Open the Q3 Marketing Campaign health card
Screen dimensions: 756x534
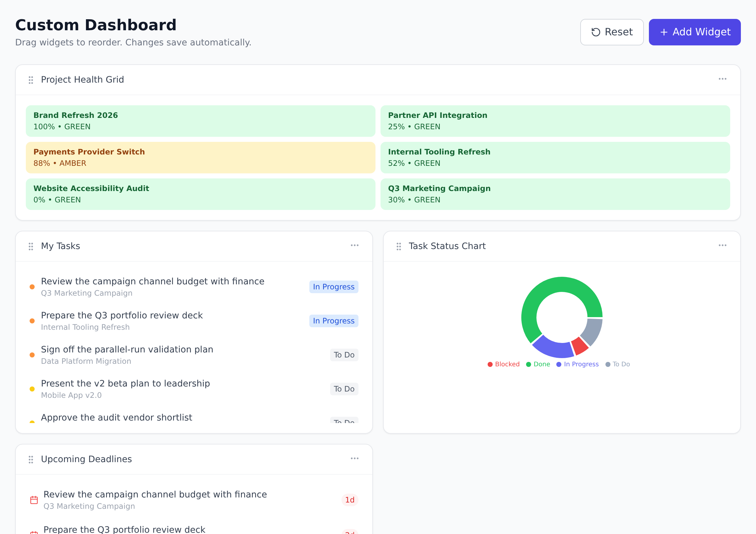tap(555, 194)
